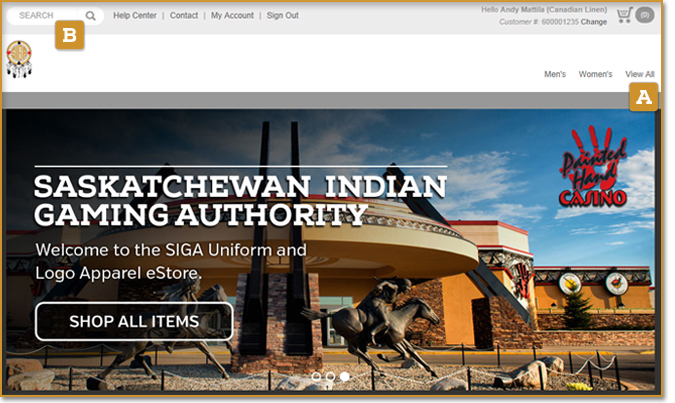Open the Men's category menu
Viewport: 675px width, 403px height.
tap(555, 74)
